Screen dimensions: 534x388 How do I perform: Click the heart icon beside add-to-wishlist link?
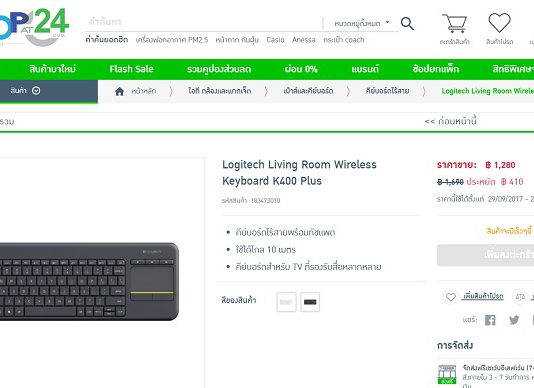coord(451,297)
